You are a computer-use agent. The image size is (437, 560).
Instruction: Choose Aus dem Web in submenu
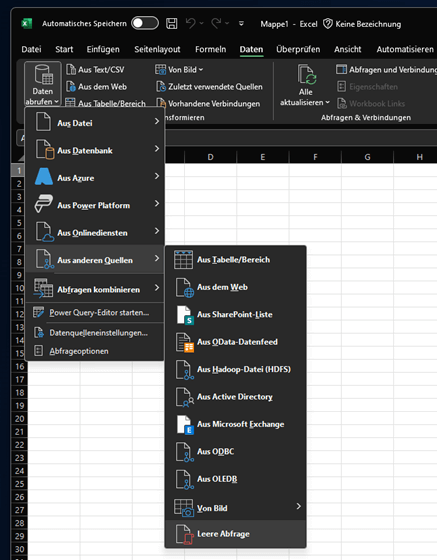[236, 287]
